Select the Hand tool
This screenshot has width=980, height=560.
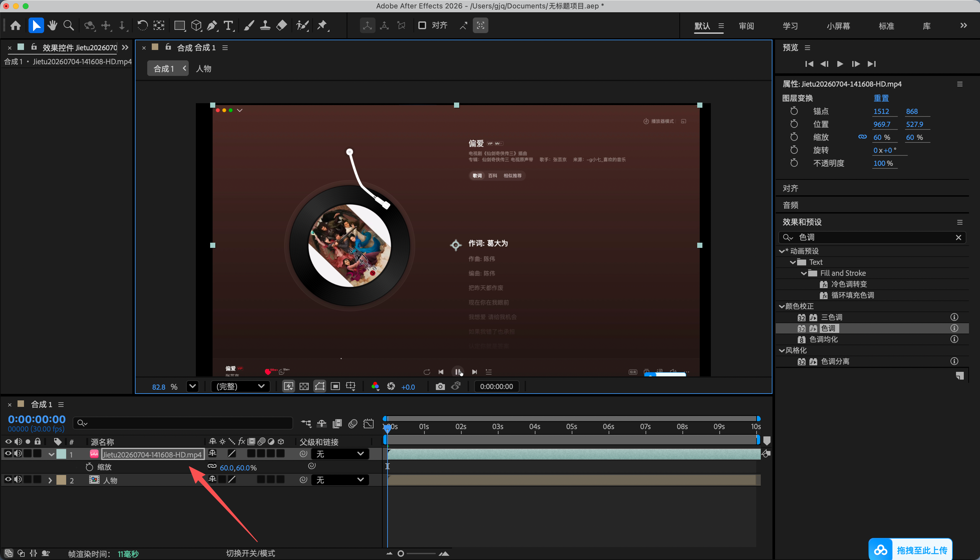pos(52,26)
